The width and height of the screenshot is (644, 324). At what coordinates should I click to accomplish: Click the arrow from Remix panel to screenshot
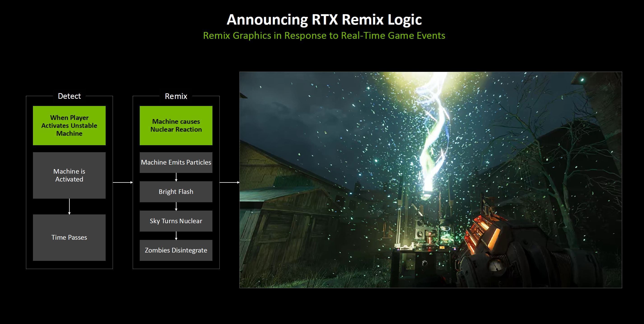coord(229,182)
